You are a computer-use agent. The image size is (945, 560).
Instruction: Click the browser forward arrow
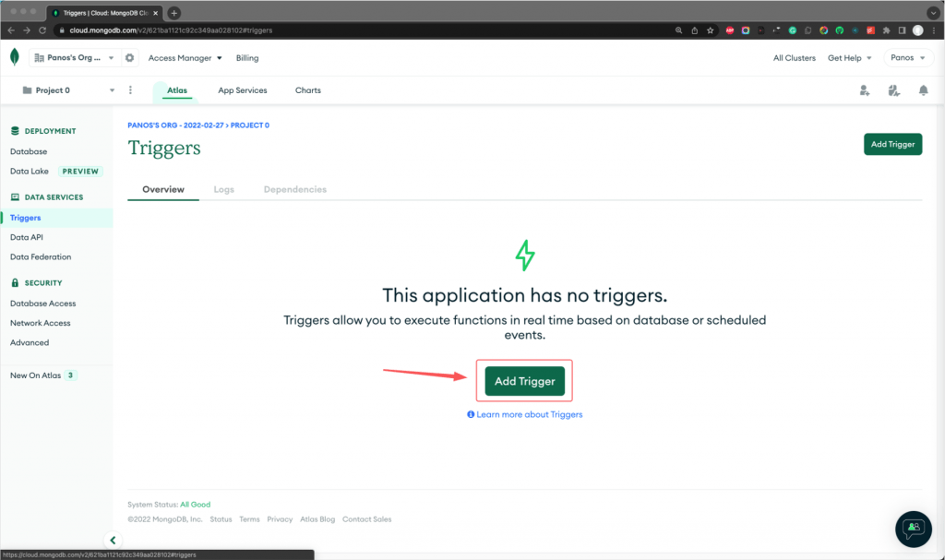(27, 30)
